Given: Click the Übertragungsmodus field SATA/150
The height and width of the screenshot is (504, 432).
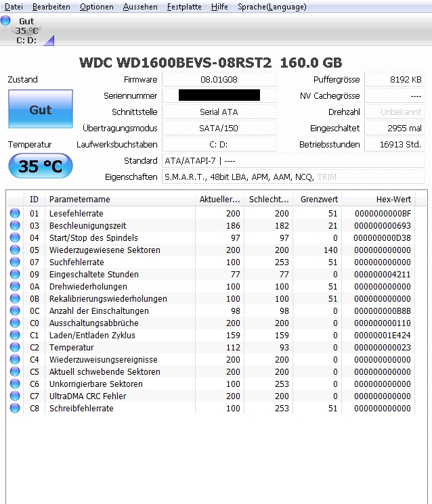Looking at the screenshot, I should pos(219,129).
